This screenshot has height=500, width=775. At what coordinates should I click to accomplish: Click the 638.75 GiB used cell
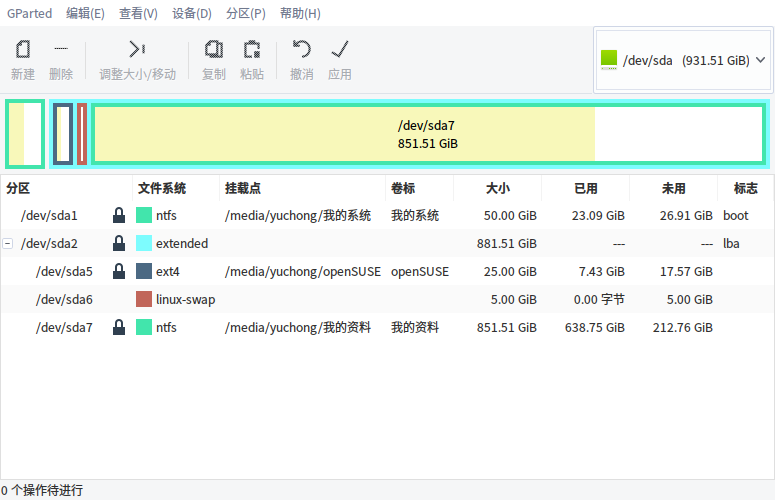click(x=595, y=328)
